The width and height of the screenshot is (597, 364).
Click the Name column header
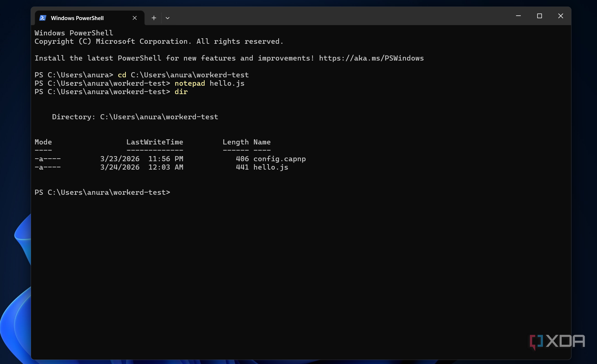tap(262, 142)
